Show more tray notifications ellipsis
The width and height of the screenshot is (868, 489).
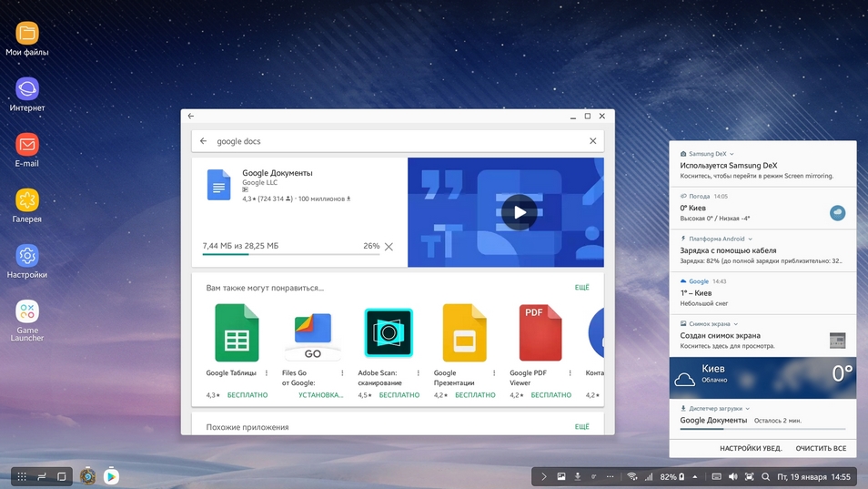[610, 477]
